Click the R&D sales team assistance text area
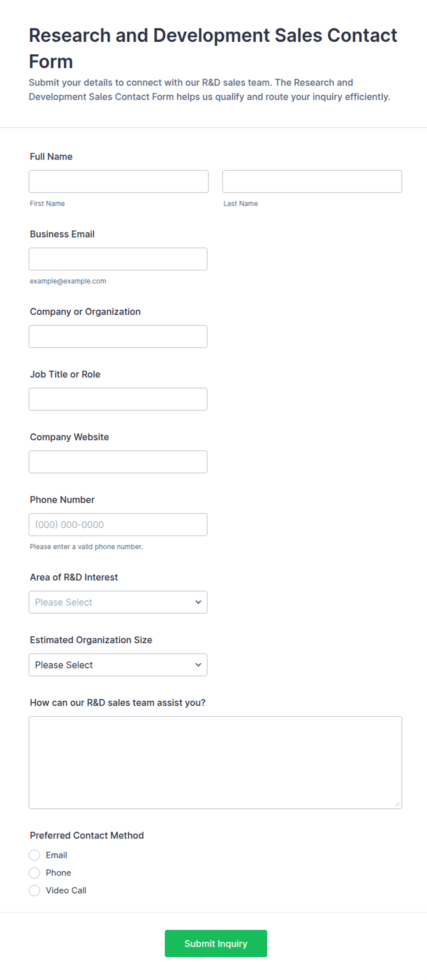Viewport: 427px width, 980px height. [x=215, y=763]
